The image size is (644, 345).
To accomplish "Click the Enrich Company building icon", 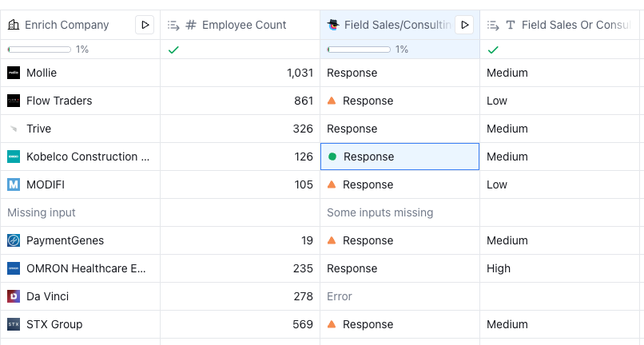I will click(14, 25).
